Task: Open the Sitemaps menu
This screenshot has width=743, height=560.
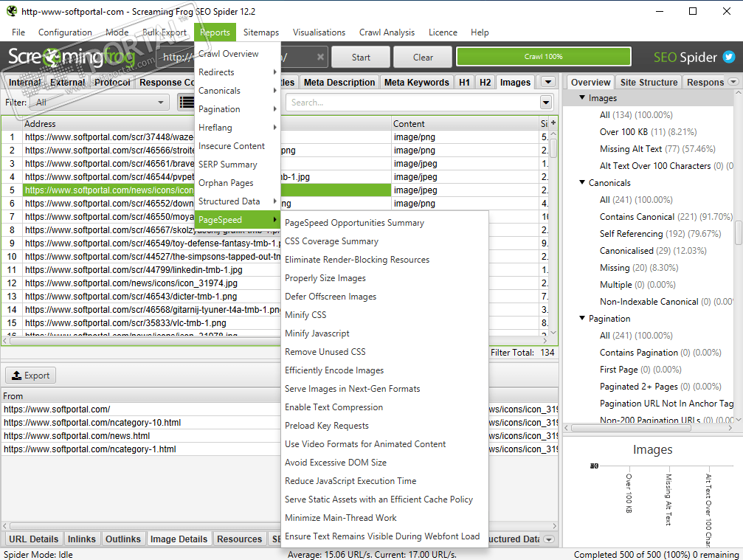Action: pyautogui.click(x=261, y=32)
